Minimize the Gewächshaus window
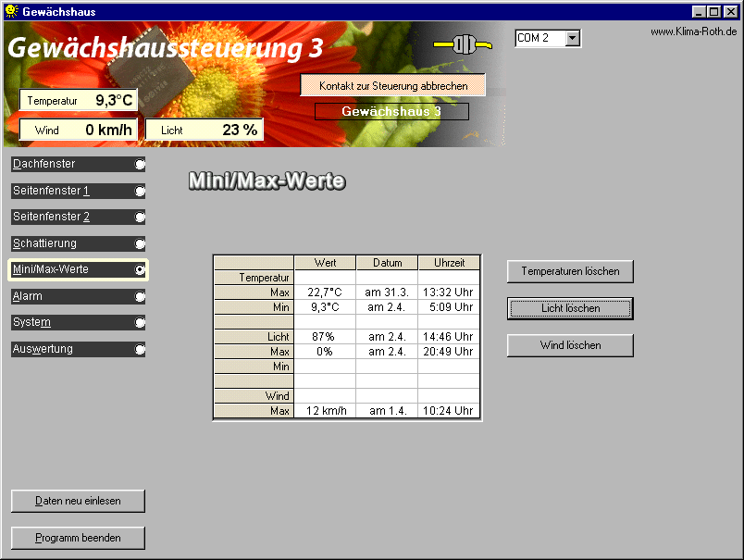 (699, 11)
